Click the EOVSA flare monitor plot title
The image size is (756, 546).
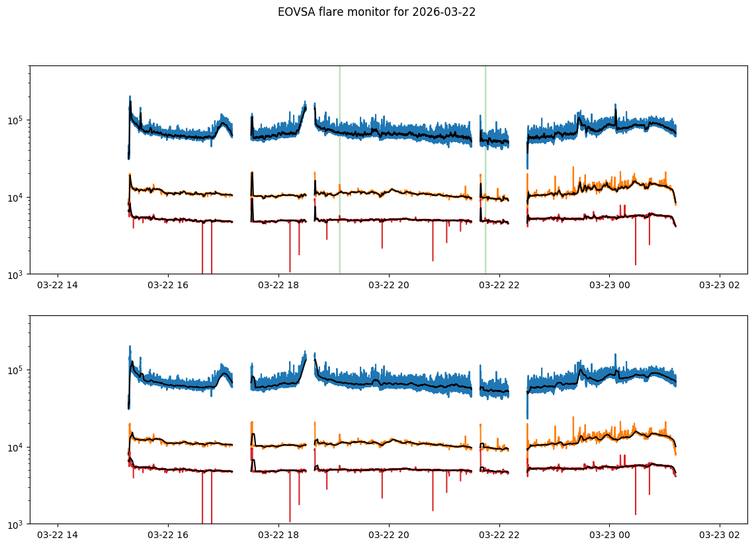376,12
